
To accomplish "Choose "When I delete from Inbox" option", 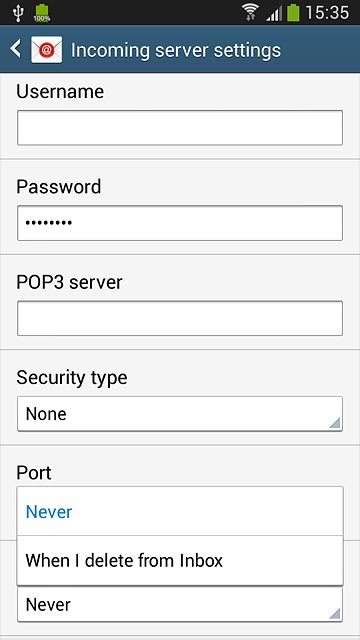I will click(x=180, y=560).
